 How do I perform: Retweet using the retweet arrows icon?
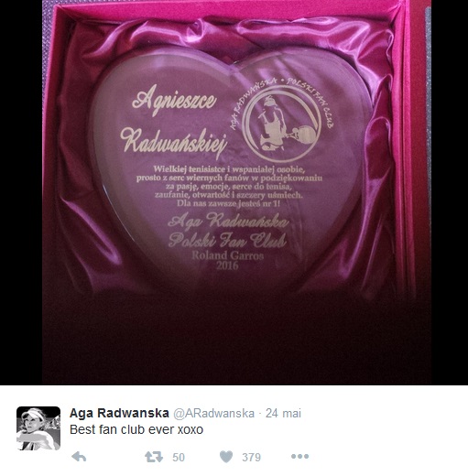(x=154, y=457)
